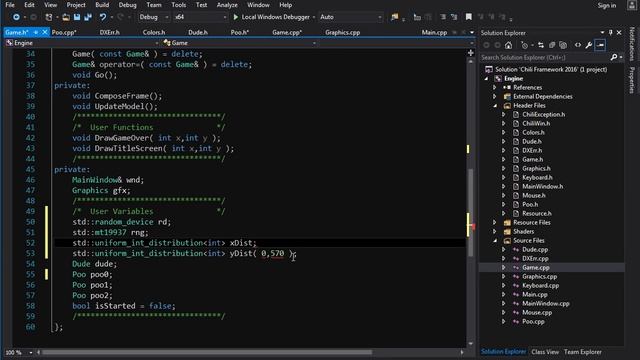This screenshot has height=360, width=640.
Task: Open the Notifications side tab
Action: click(x=632, y=44)
